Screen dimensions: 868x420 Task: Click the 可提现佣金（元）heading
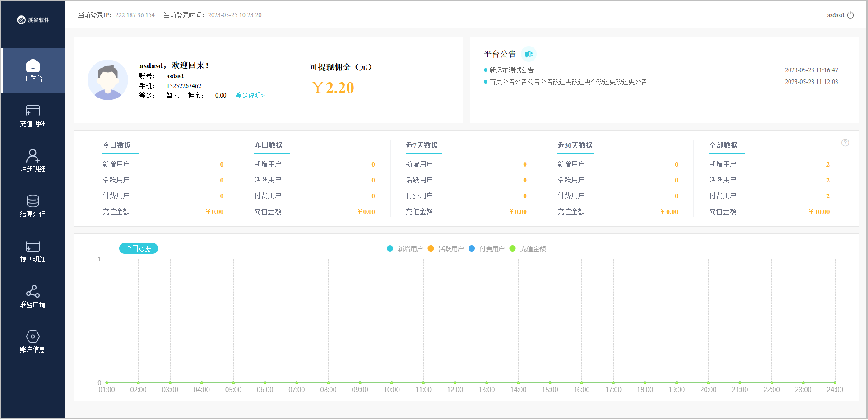341,67
